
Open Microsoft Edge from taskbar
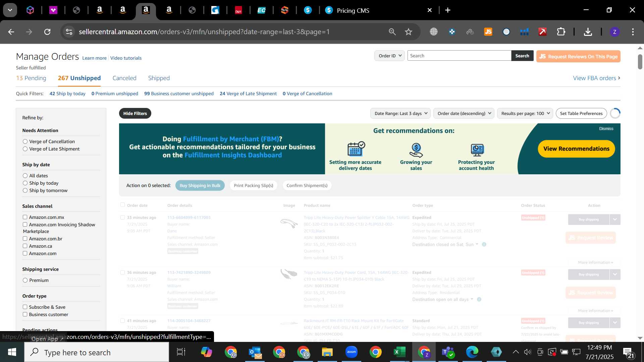click(x=472, y=352)
